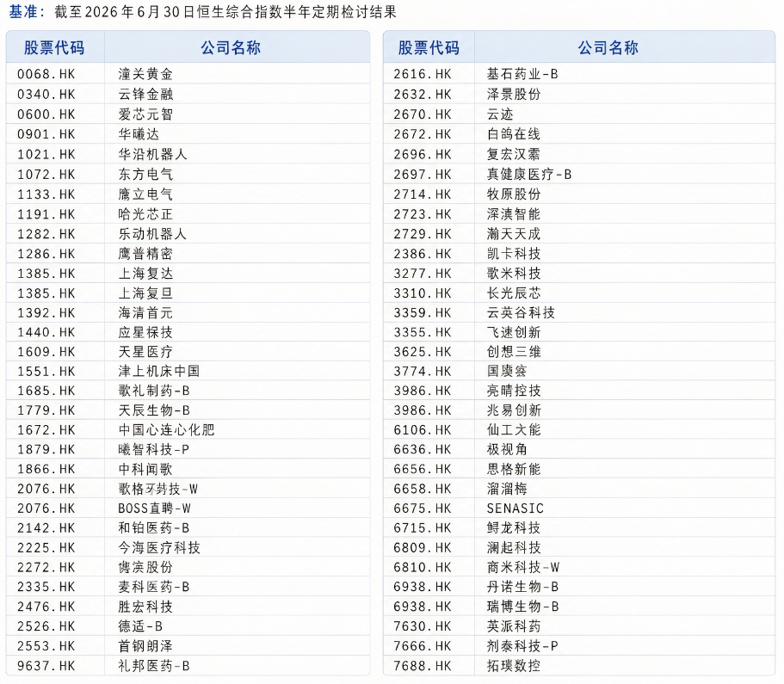Click company name 乐动机器人
The image size is (784, 684).
(152, 234)
